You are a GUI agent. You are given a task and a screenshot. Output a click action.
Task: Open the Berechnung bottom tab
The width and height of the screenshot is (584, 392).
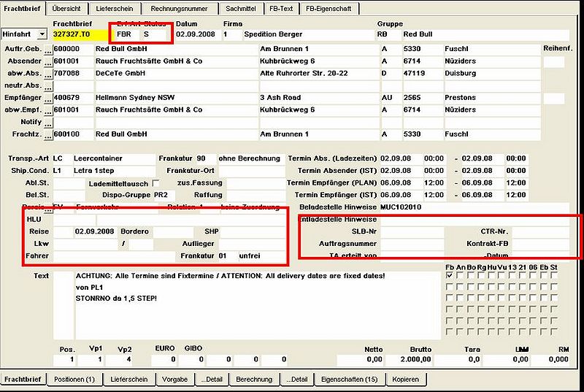pos(254,380)
